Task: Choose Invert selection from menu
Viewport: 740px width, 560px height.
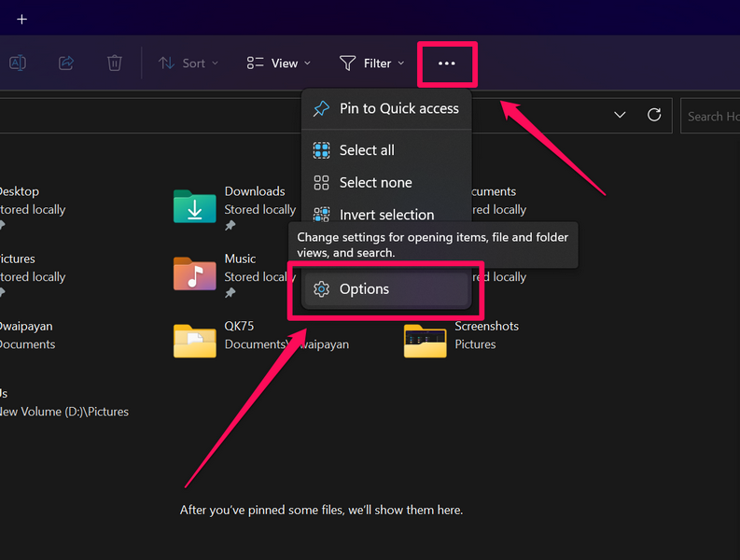Action: (386, 214)
